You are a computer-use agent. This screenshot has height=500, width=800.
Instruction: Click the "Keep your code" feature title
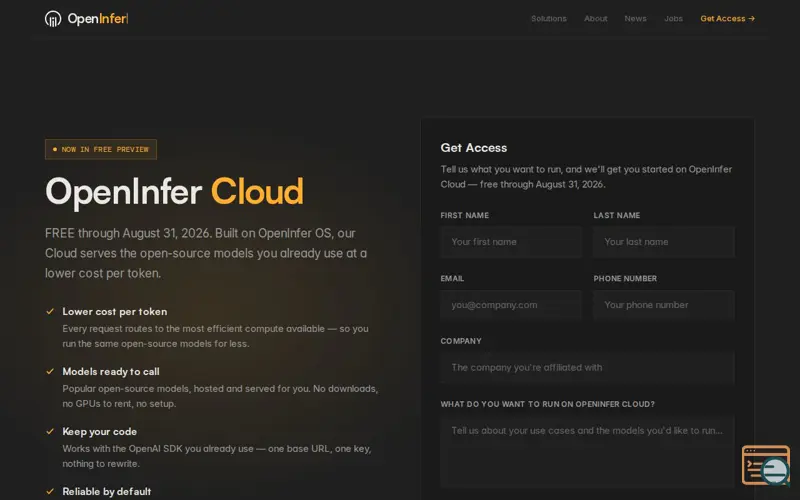tap(99, 432)
